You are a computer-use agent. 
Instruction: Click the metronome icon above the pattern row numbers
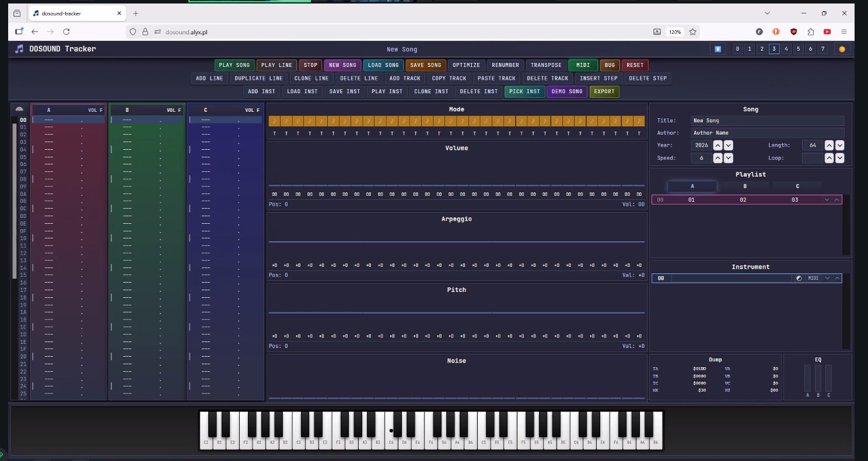point(19,109)
